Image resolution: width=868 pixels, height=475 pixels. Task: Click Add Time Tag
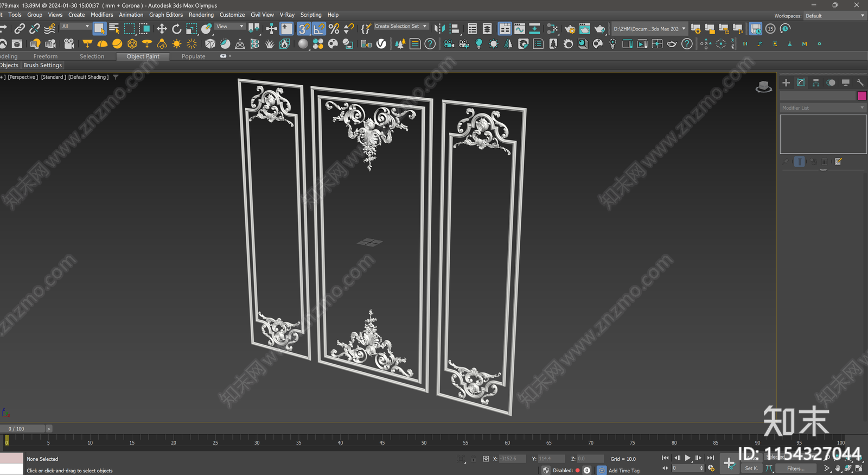click(624, 471)
